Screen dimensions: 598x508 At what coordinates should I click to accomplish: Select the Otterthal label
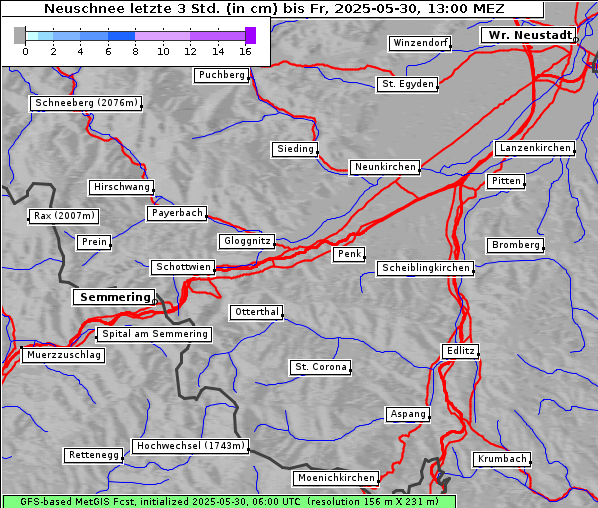coord(257,312)
